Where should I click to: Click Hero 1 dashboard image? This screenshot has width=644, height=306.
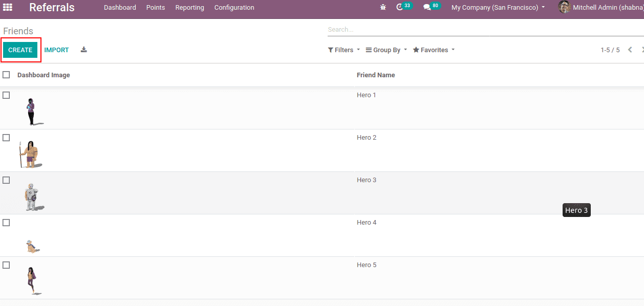(33, 112)
